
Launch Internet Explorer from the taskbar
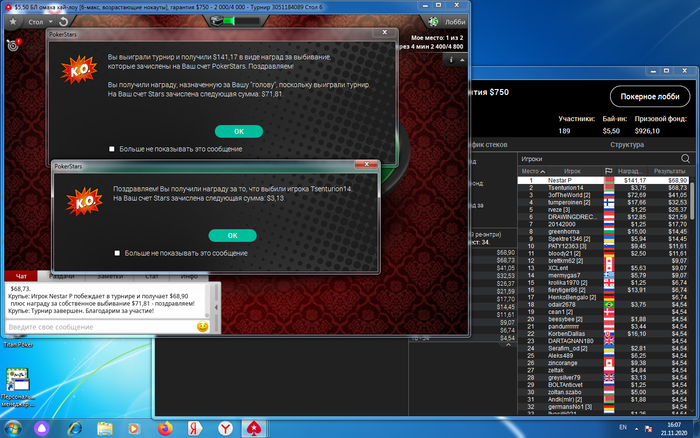(75, 429)
